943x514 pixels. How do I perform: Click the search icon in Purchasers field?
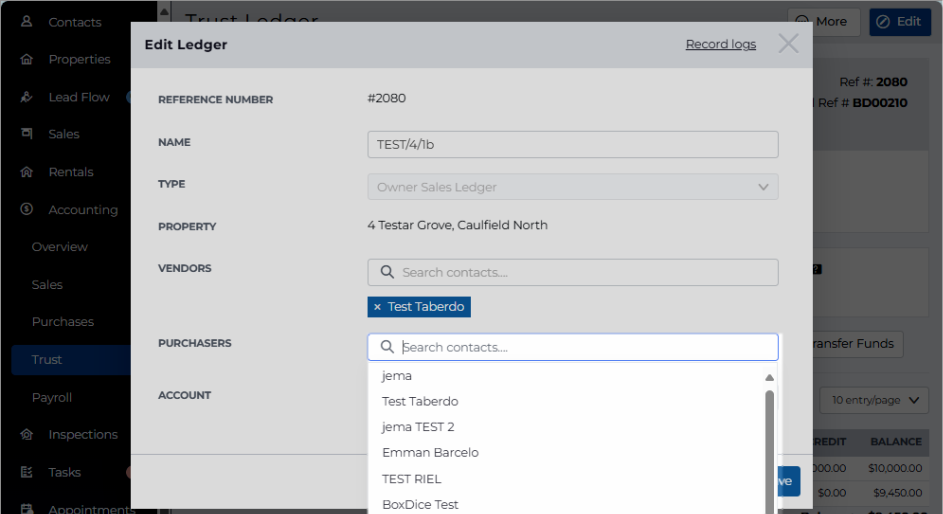coord(387,347)
